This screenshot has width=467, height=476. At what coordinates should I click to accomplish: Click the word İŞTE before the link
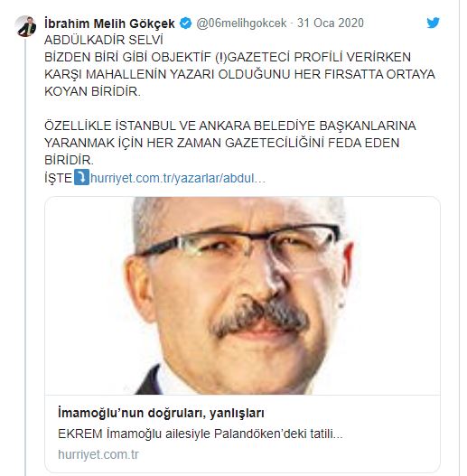[x=59, y=178]
